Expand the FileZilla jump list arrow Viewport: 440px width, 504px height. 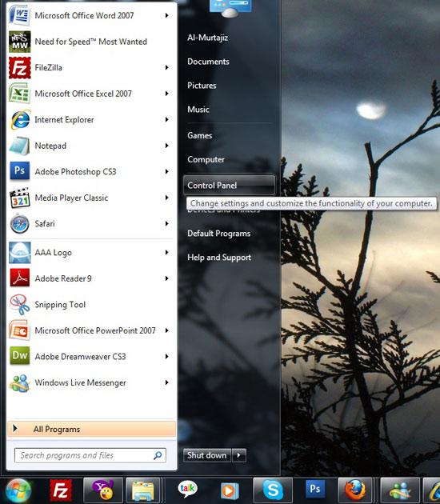167,67
